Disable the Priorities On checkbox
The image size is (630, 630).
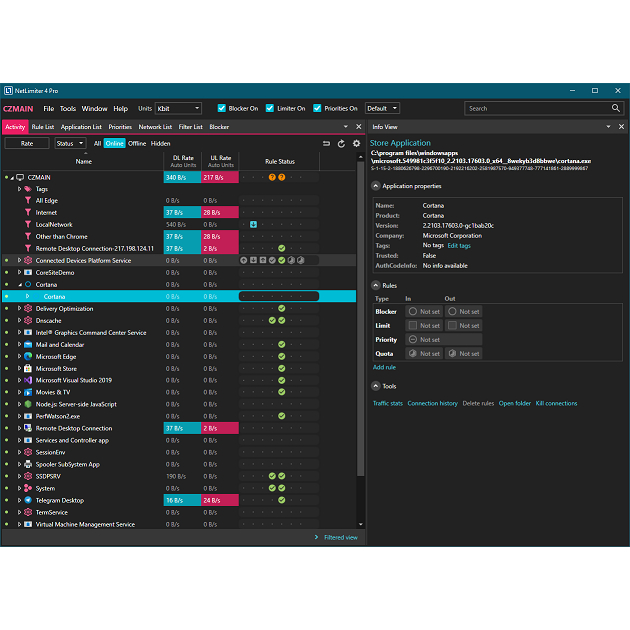[x=317, y=108]
